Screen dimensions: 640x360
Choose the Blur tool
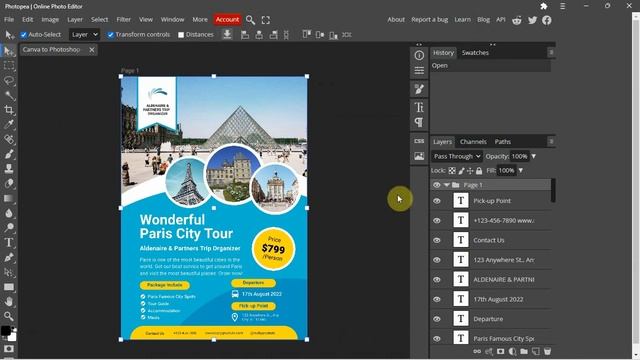[9, 213]
